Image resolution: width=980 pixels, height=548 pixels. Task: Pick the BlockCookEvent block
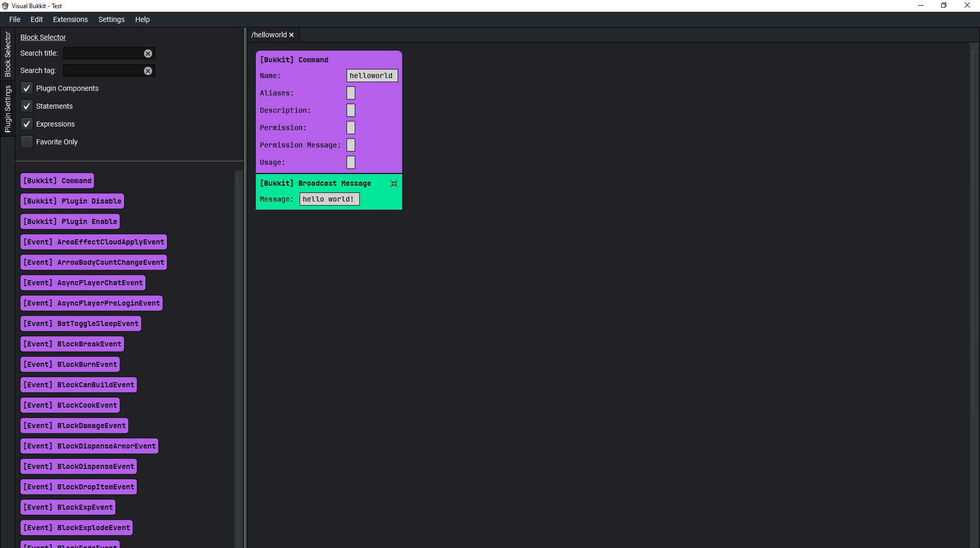pyautogui.click(x=70, y=406)
